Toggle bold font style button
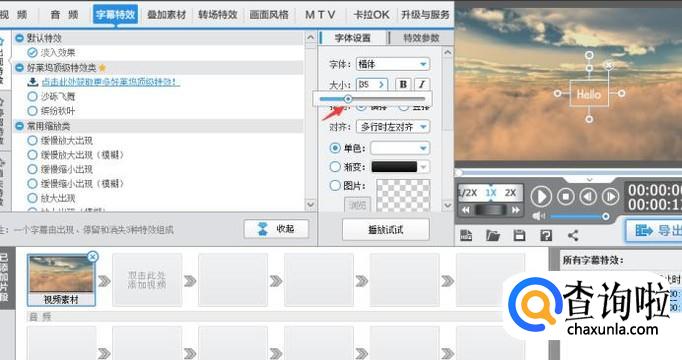 [x=403, y=84]
